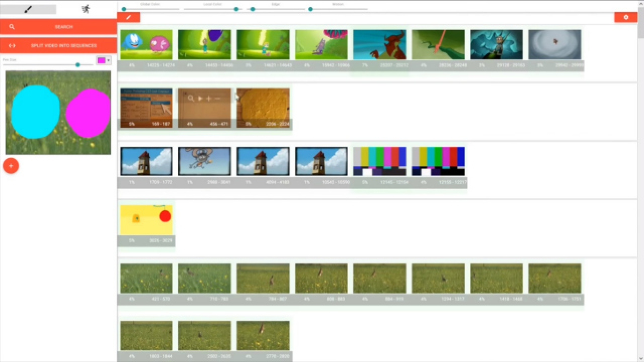The height and width of the screenshot is (362, 644).
Task: Toggle the Global Color weight on
Action: pos(124,9)
